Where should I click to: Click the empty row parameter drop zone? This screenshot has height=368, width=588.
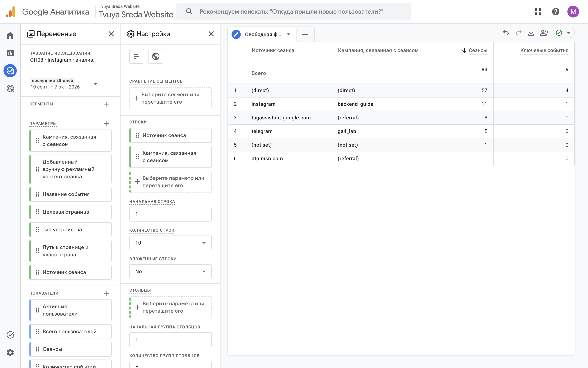click(x=170, y=182)
